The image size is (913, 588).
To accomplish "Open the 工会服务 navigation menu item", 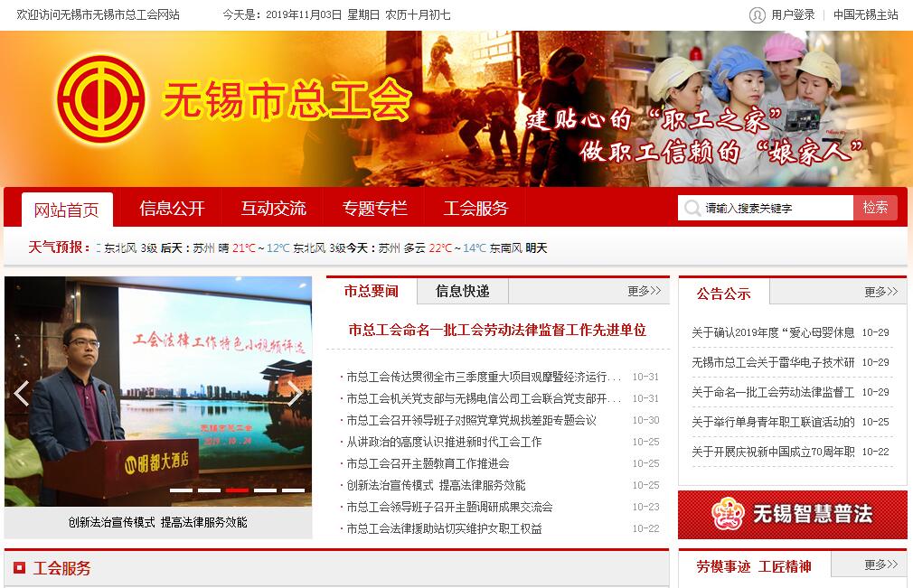I will (x=475, y=209).
